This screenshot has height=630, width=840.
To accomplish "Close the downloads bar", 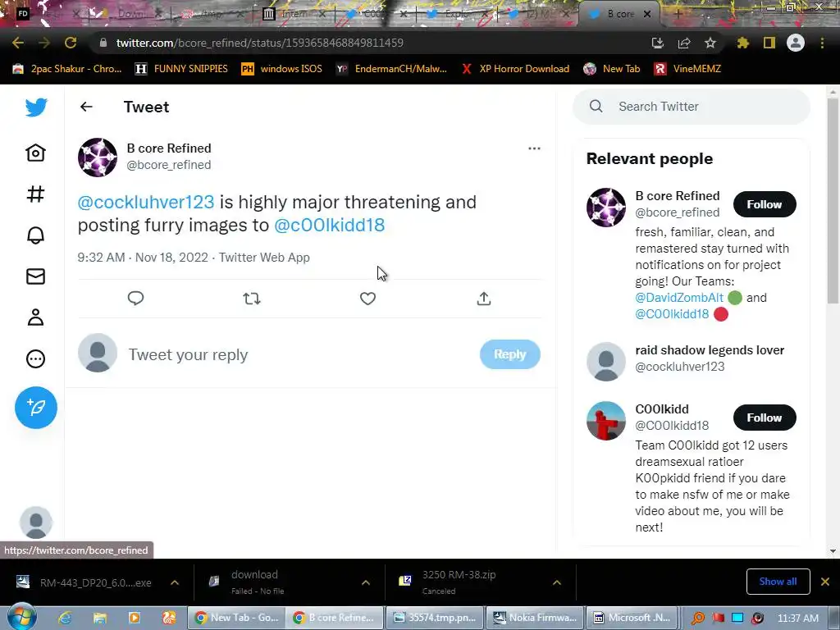I will tap(825, 582).
